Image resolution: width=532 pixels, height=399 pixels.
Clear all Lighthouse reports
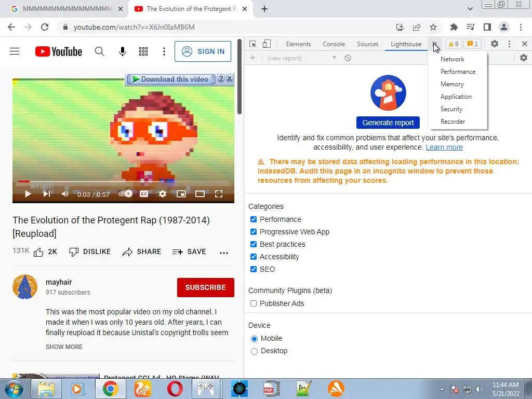(x=348, y=58)
